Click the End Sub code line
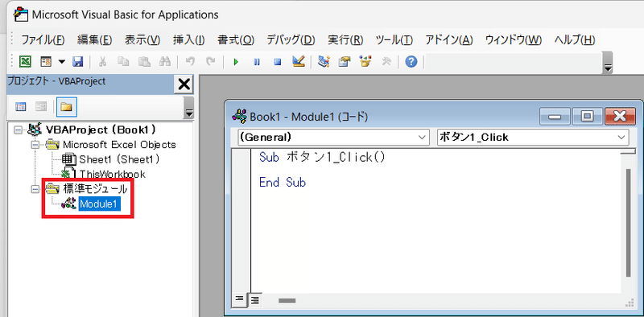 coord(283,182)
